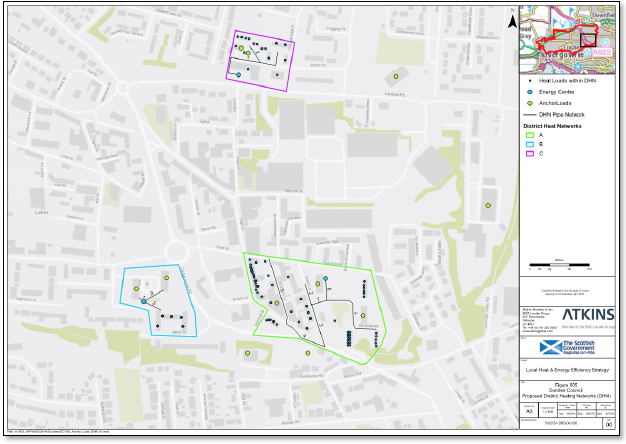626x444 pixels.
Task: Click the green network A legend swatch
Action: (530, 135)
